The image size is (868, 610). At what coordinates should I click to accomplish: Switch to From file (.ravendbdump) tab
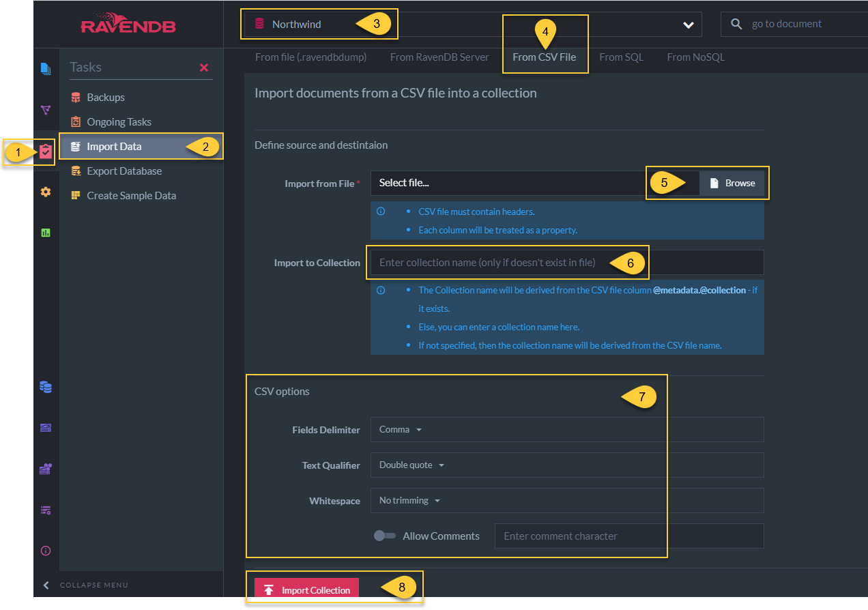point(310,57)
